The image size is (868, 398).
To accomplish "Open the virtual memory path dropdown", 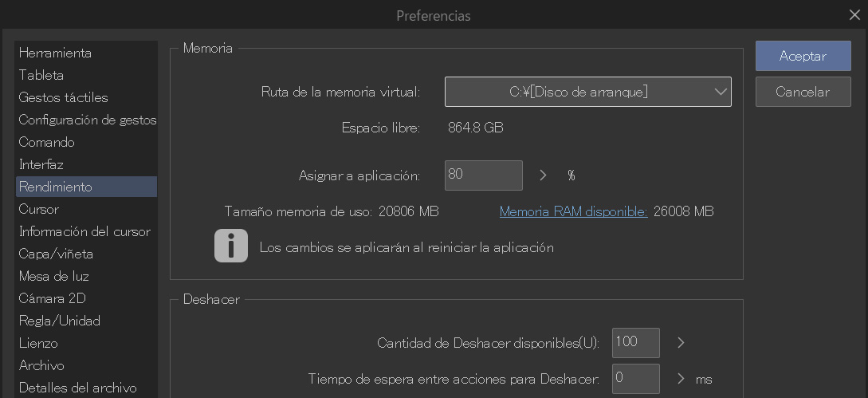I will (x=587, y=92).
